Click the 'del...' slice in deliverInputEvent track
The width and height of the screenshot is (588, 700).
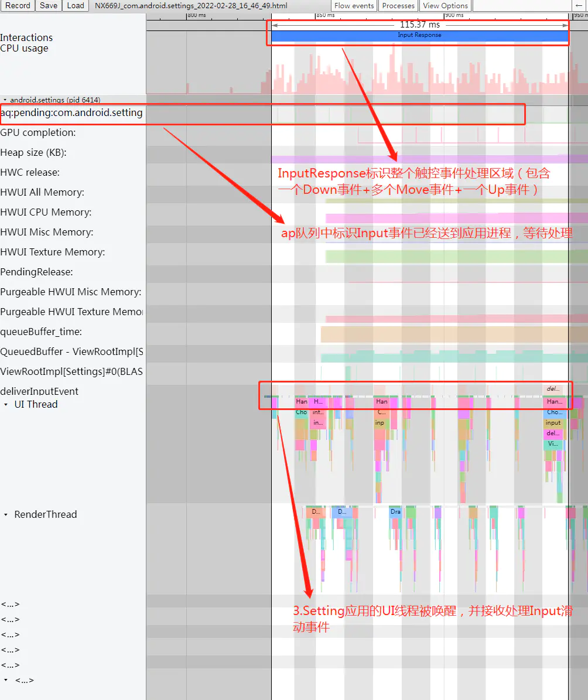click(x=553, y=389)
